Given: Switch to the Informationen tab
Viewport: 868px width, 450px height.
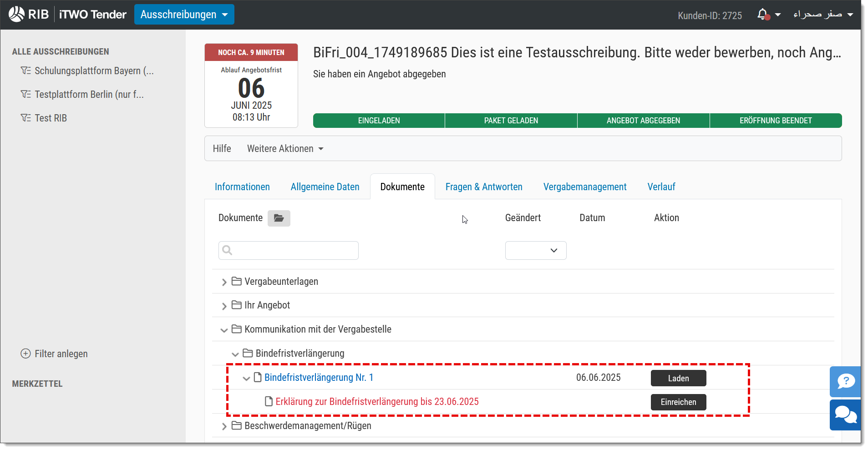Looking at the screenshot, I should click(242, 187).
